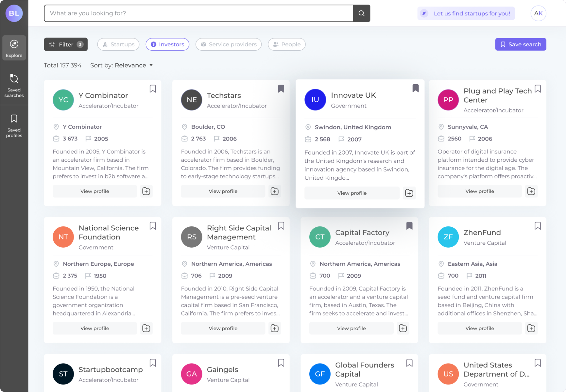Open the AK user account menu
Image resolution: width=566 pixels, height=392 pixels.
(538, 13)
